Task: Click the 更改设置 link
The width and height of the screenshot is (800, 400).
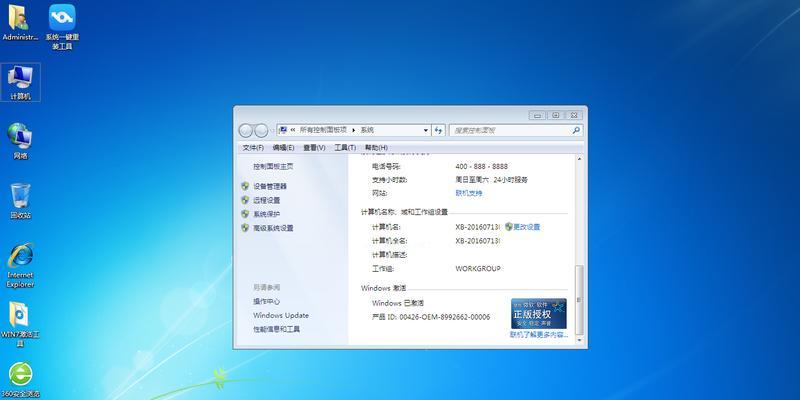Action: pos(526,227)
